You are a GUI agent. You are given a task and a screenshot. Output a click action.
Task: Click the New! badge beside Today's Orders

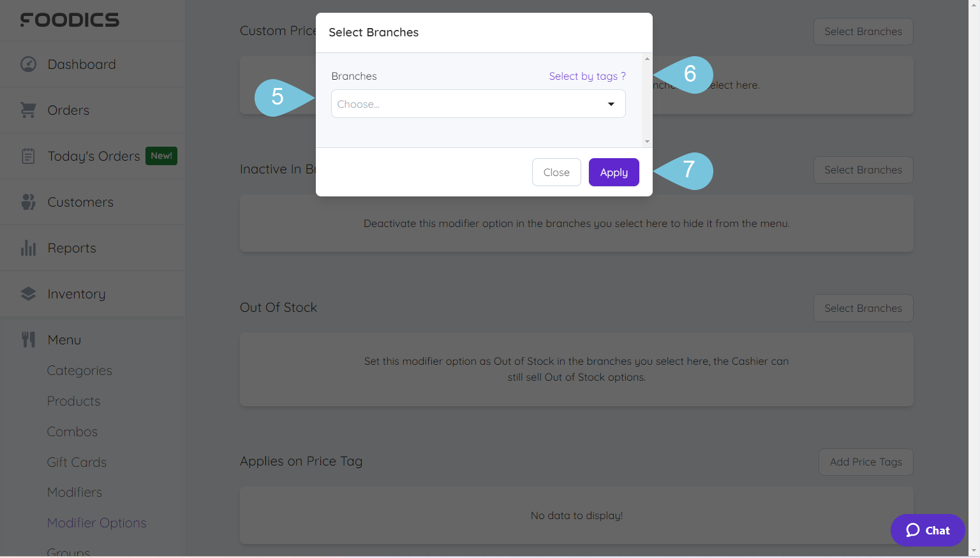(161, 156)
